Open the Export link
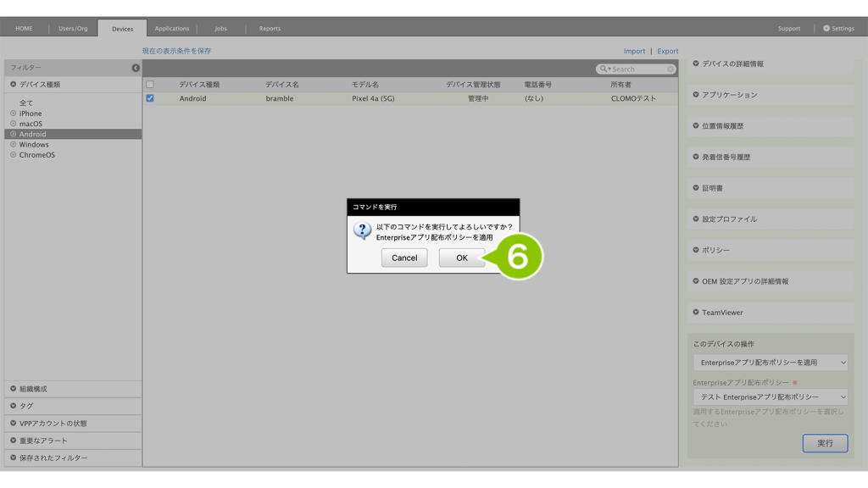Viewport: 868px width, 488px height. click(x=668, y=51)
